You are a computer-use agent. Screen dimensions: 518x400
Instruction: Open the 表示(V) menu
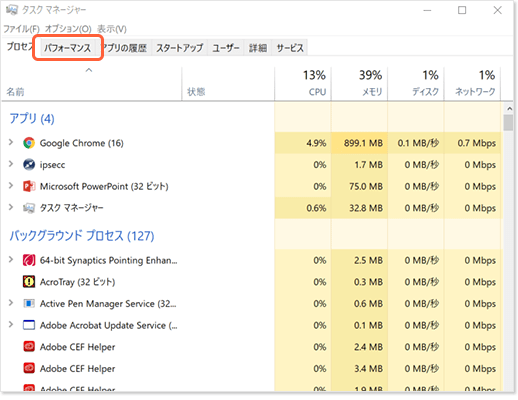click(112, 29)
